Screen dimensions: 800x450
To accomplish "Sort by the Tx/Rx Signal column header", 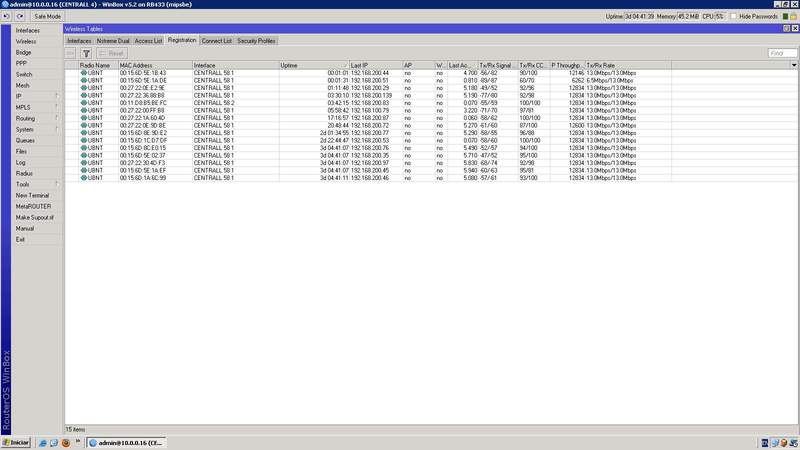I will point(498,65).
